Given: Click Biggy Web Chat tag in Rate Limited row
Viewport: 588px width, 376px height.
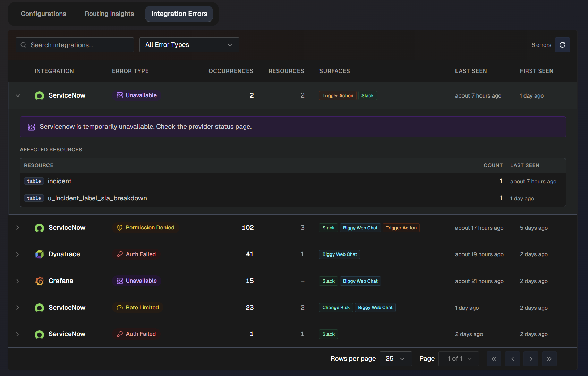Looking at the screenshot, I should click(x=375, y=308).
